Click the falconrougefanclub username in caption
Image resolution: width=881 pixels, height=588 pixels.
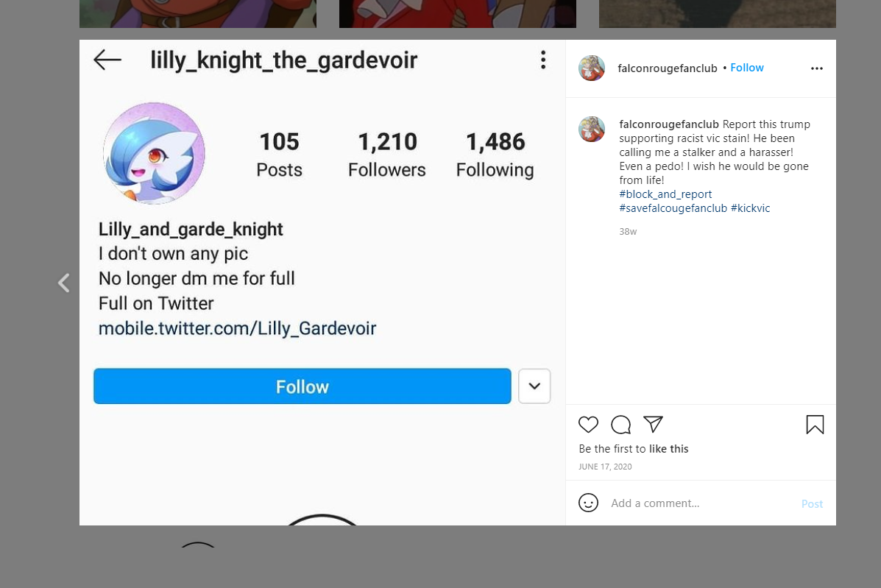pyautogui.click(x=668, y=124)
